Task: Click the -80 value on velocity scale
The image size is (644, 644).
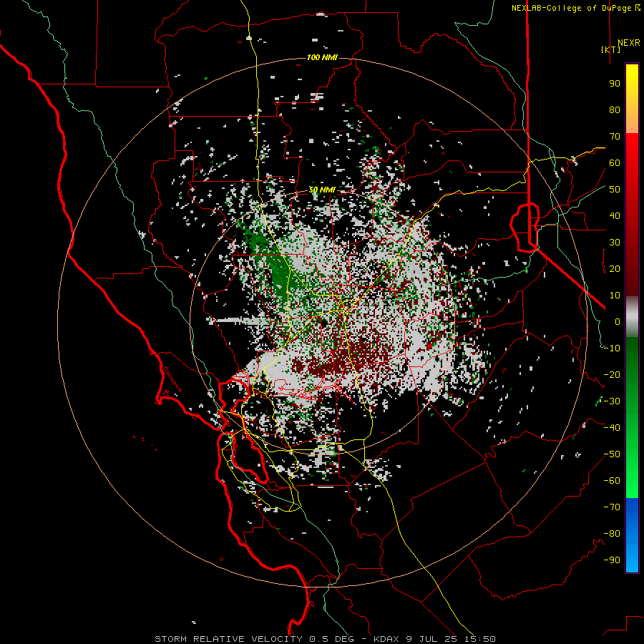Action: (612, 534)
